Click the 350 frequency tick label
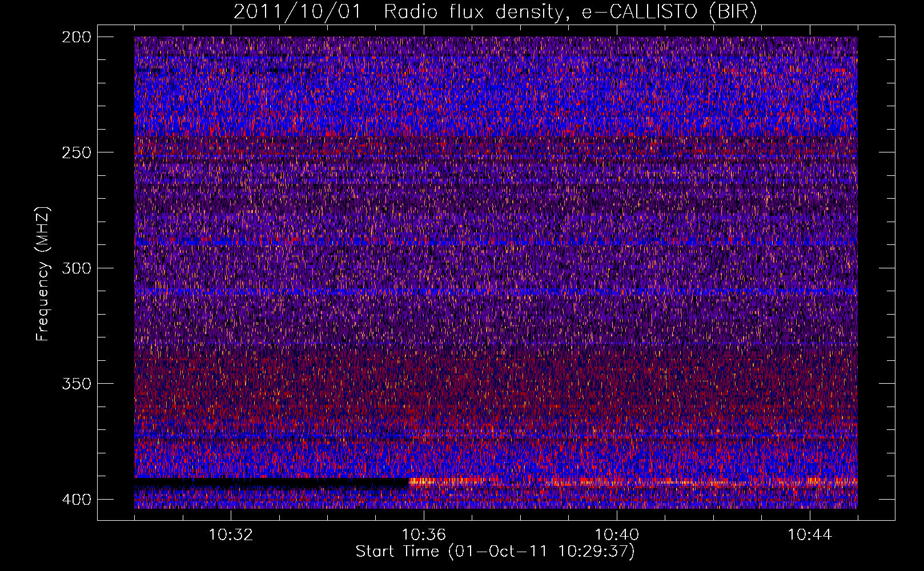The image size is (924, 571). (x=76, y=383)
